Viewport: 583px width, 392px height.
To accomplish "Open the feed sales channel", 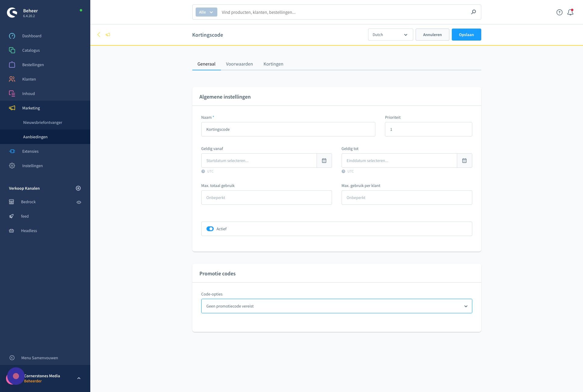I will pyautogui.click(x=25, y=216).
